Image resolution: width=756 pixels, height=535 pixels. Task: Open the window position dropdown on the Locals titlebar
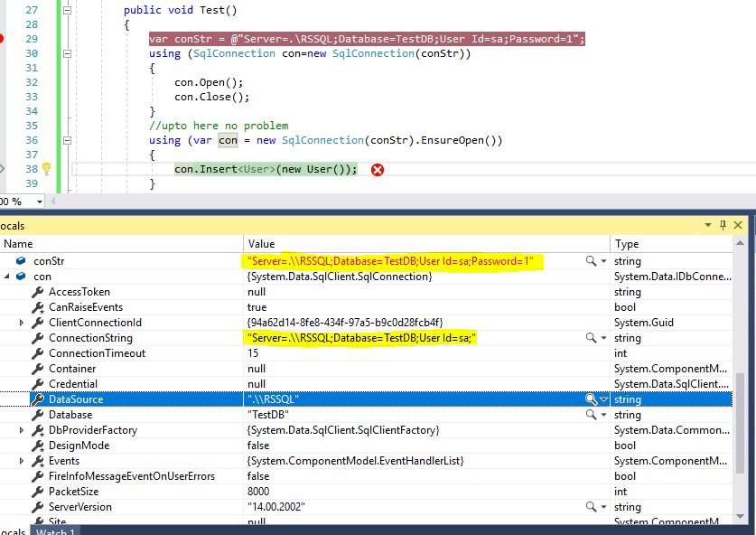(x=707, y=225)
